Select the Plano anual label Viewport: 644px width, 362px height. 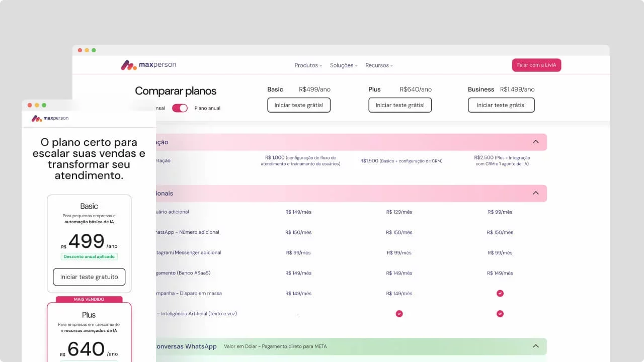point(207,108)
